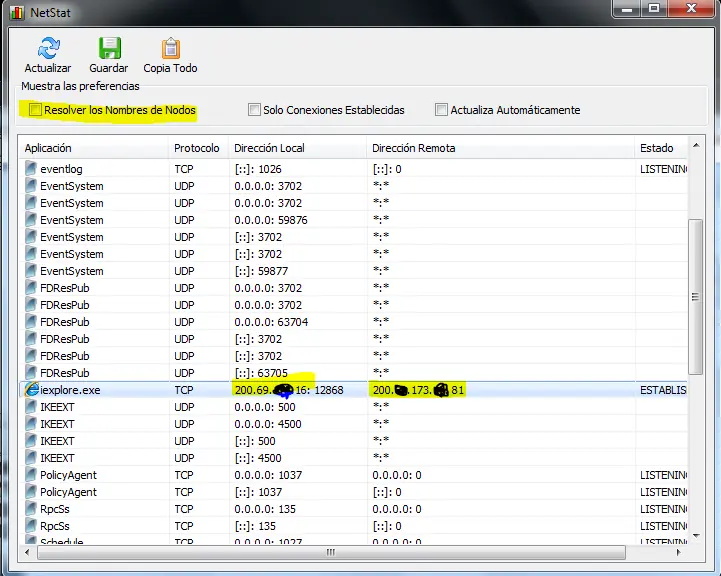Close the NetStat window

tap(691, 8)
